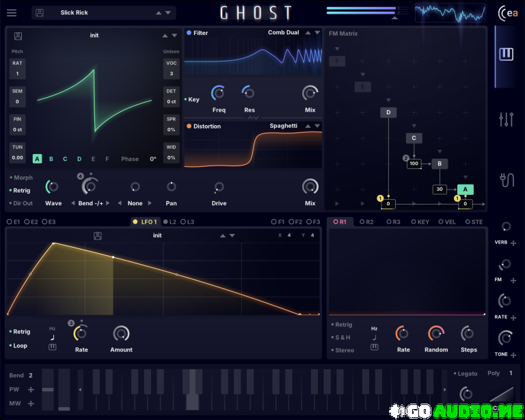
Task: Click the R1 Random knob
Action: 436,334
